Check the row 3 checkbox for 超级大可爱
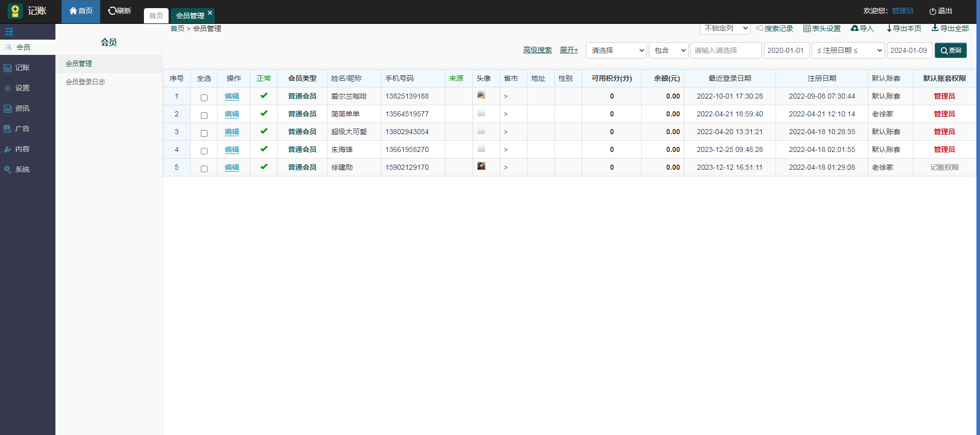980x435 pixels. click(204, 133)
